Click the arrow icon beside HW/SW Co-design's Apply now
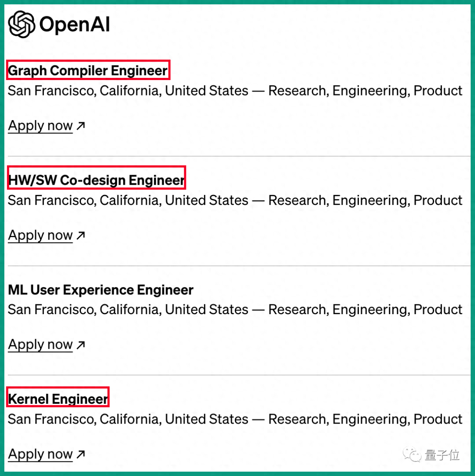 point(80,236)
